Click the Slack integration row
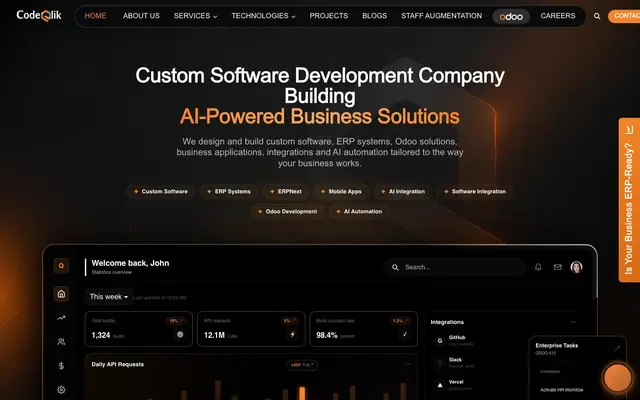 click(461, 362)
